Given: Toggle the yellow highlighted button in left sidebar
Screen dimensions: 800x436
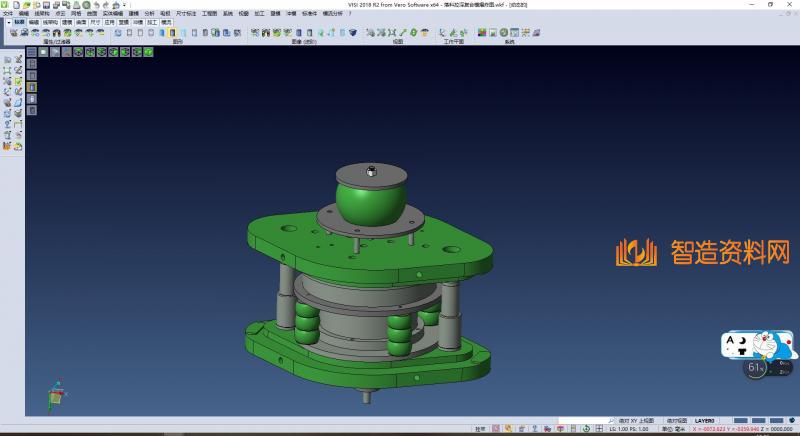Looking at the screenshot, I should click(31, 86).
